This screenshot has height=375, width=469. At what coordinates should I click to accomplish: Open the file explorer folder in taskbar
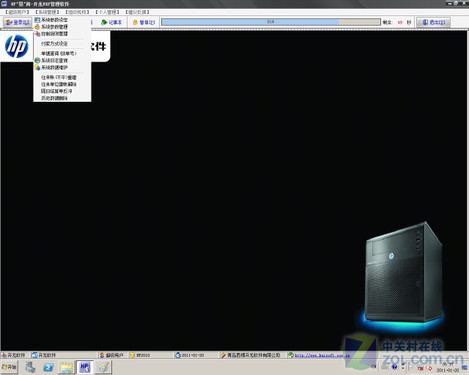66,367
